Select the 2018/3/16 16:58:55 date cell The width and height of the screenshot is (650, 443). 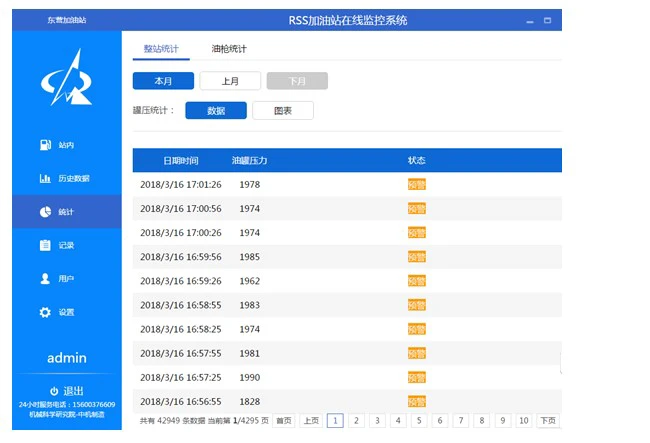[181, 305]
